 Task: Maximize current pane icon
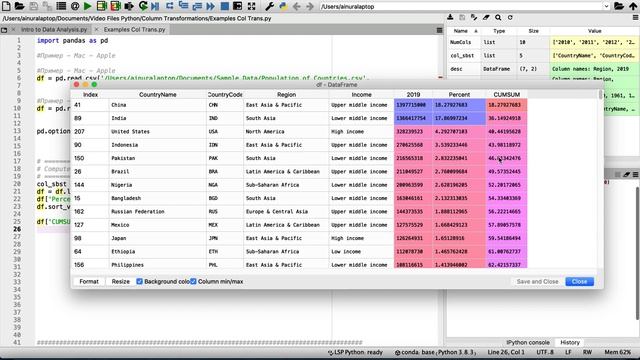(x=238, y=6)
